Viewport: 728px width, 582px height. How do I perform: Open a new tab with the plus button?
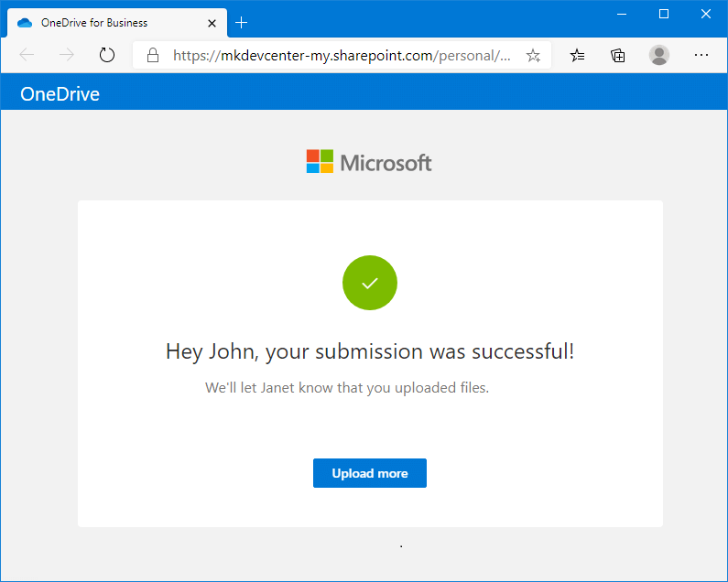click(241, 22)
